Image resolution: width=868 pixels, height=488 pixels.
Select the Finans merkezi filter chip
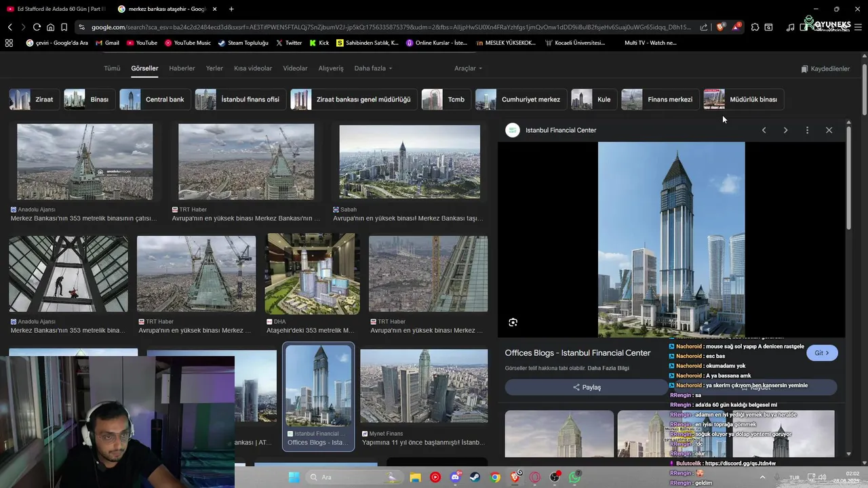660,99
